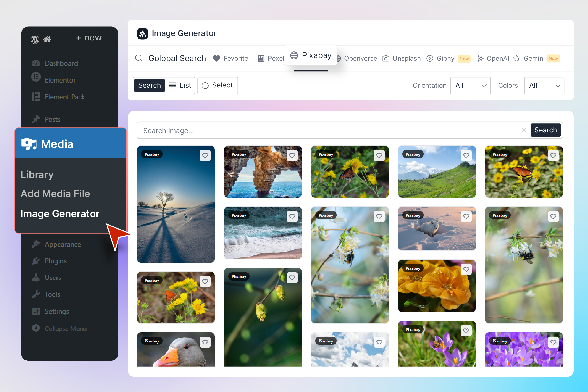This screenshot has height=392, width=588.
Task: Favorite the snowy tree photo
Action: tap(205, 155)
